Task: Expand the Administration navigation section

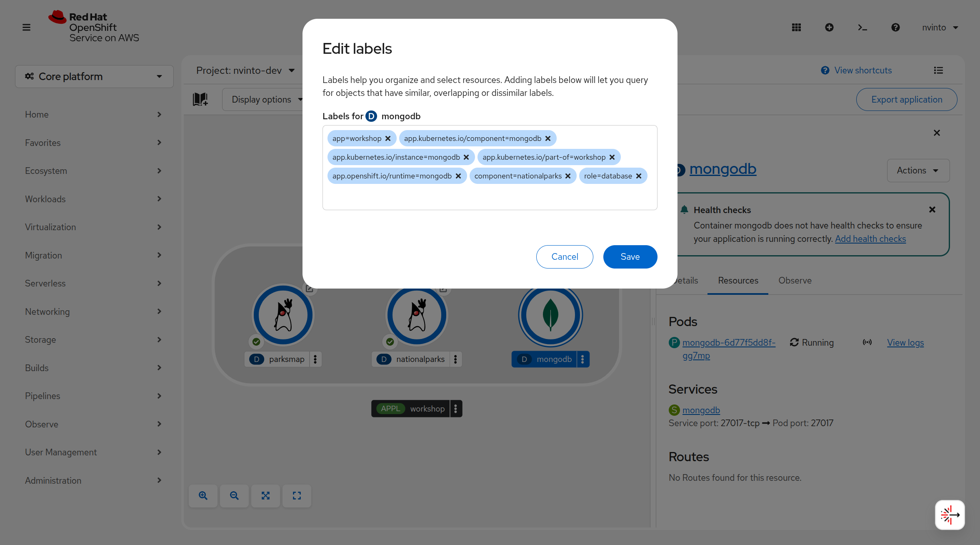Action: (93, 480)
